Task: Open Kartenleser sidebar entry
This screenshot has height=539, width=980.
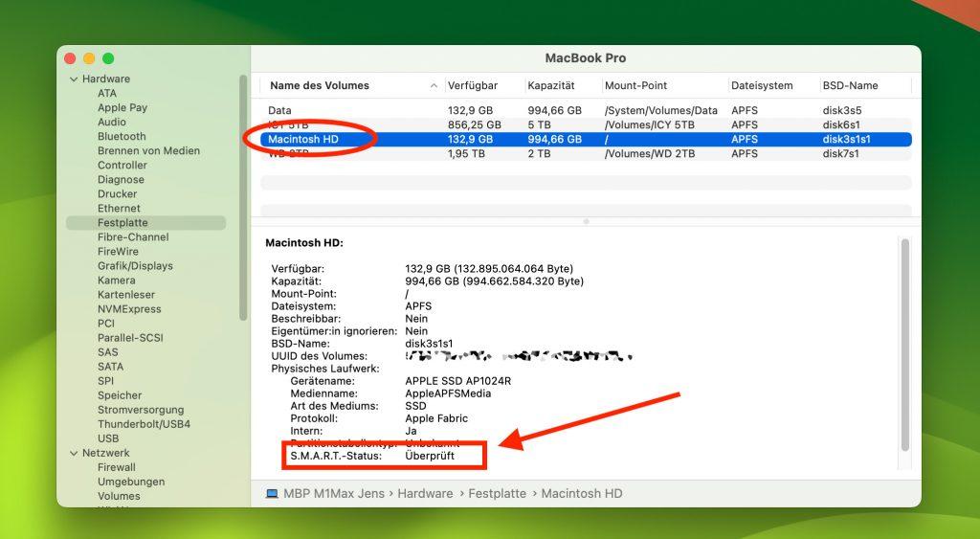Action: click(x=126, y=295)
